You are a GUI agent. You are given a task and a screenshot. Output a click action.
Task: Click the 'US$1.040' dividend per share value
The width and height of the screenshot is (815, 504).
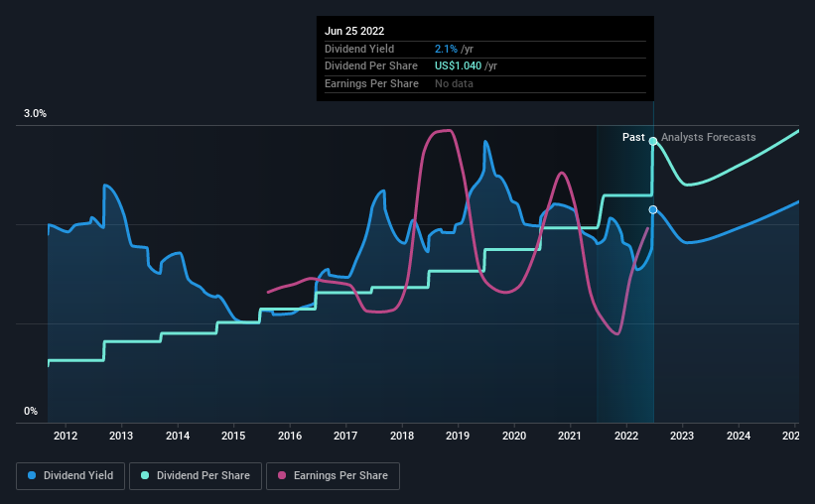click(458, 66)
